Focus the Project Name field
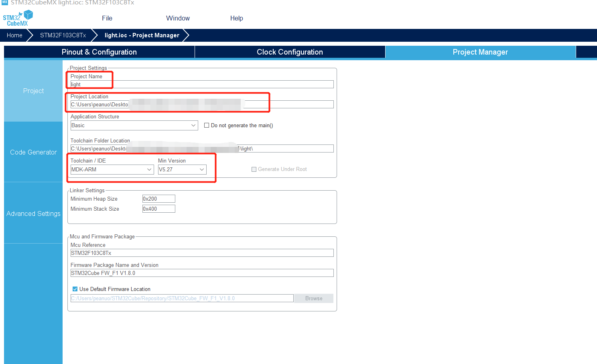Screen dimensions: 597x364 click(x=202, y=84)
